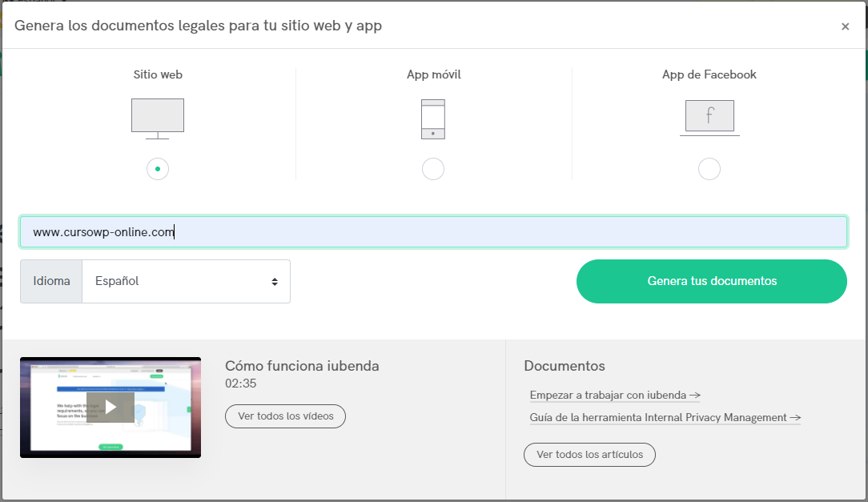Viewport: 868px width, 502px height.
Task: Click the Sitio web label
Action: 158,74
